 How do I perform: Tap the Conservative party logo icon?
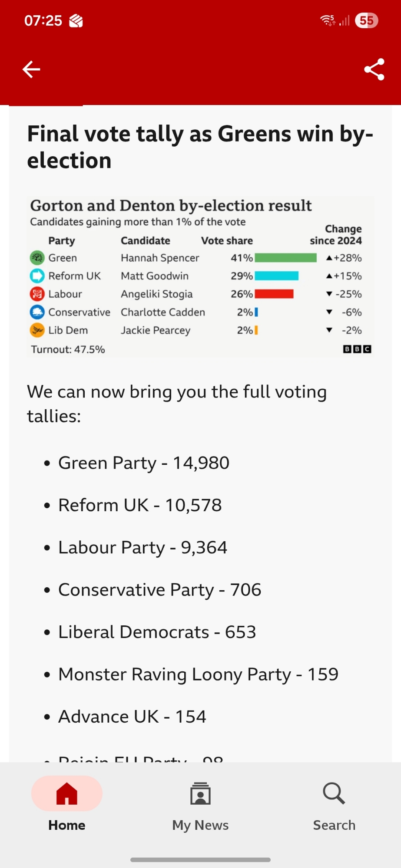tap(37, 312)
